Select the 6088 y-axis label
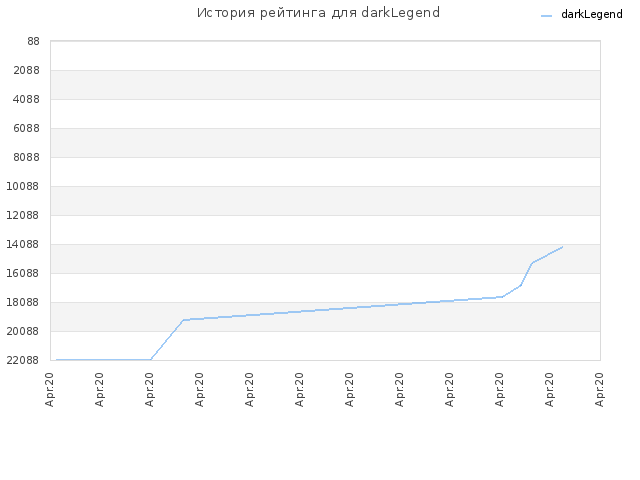This screenshot has width=640, height=480. pos(27,128)
